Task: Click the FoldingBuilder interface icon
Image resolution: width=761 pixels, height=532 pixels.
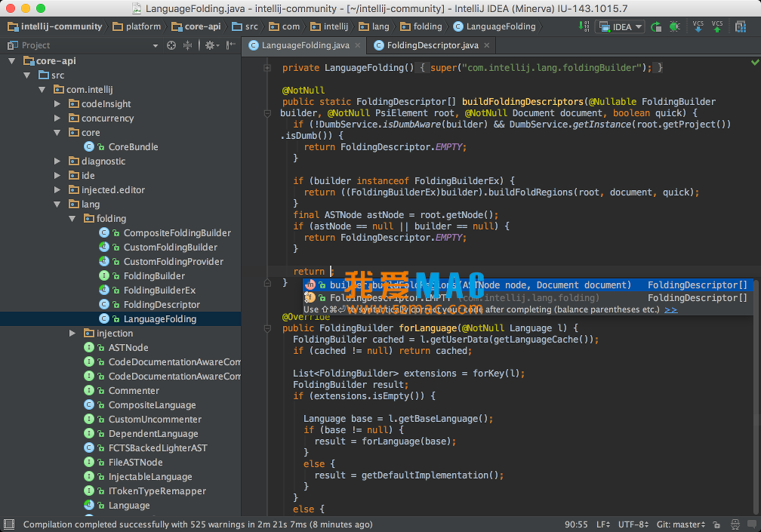Action: (104, 275)
